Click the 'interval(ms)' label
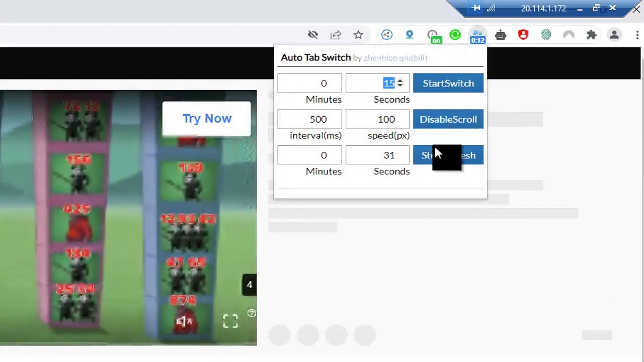Viewport: 644px width, 362px height. coord(315,135)
